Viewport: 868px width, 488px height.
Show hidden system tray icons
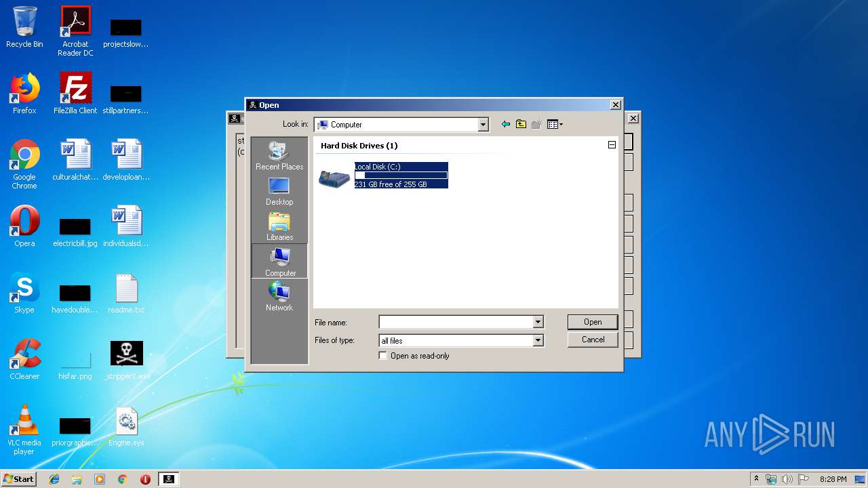pos(756,479)
